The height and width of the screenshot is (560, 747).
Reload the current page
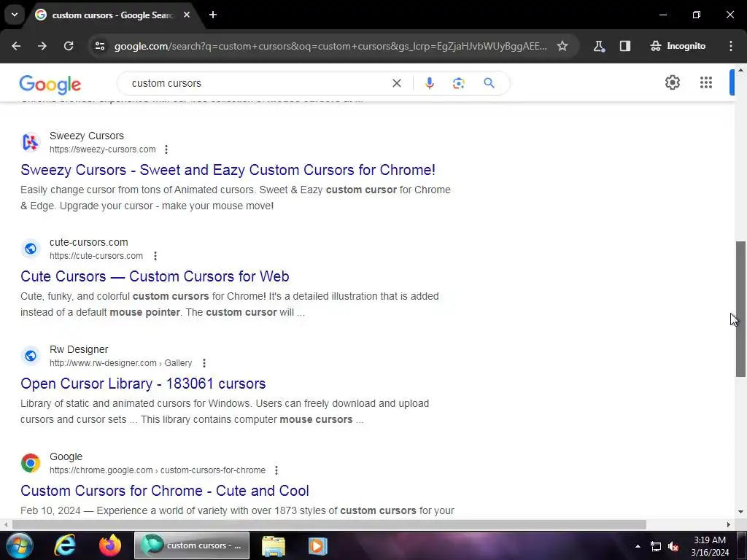coord(69,46)
